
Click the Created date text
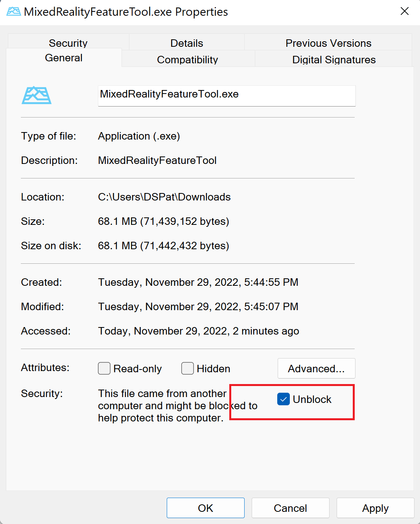[198, 282]
